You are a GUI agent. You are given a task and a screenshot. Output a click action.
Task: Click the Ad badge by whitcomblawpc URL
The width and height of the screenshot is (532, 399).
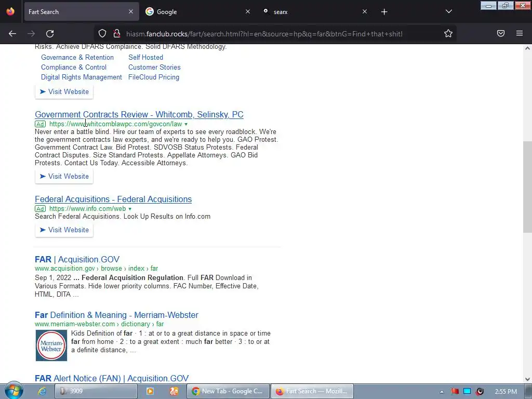click(40, 124)
